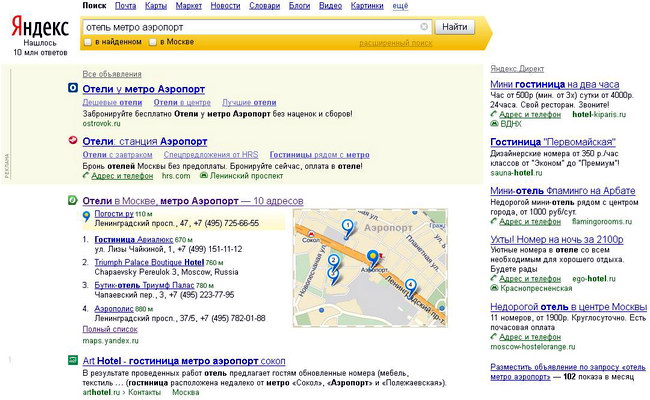
Task: Click Адрес и телефон link next to hotel-kiparis.ru
Action: coord(530,114)
